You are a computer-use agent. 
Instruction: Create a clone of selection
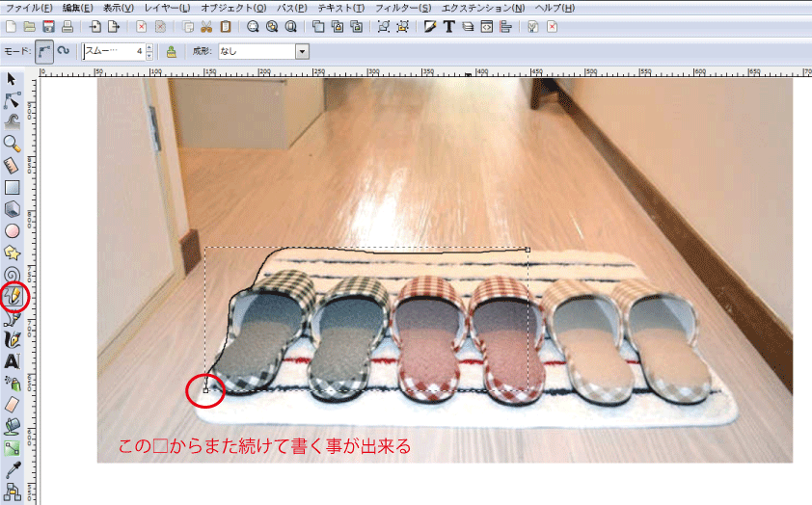tap(338, 26)
